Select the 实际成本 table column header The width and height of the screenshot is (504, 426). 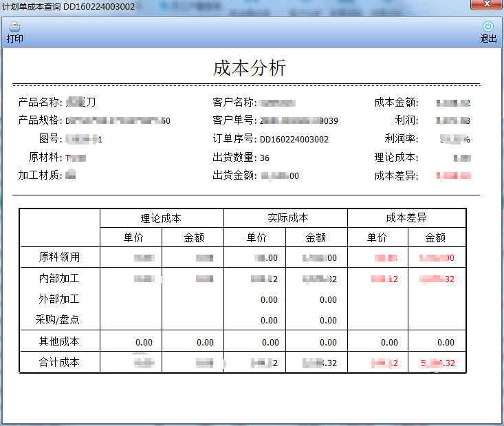click(x=286, y=218)
